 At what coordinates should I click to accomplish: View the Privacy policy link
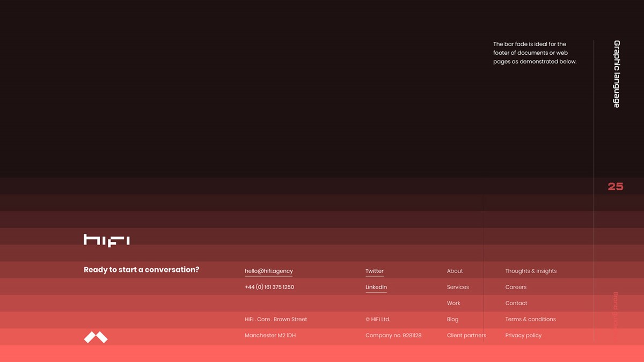pos(523,336)
